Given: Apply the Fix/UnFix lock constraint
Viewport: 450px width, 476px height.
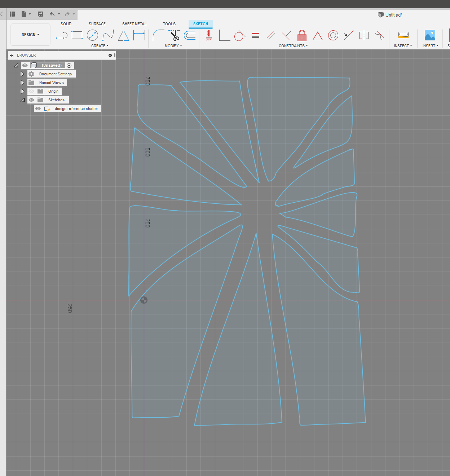Looking at the screenshot, I should [x=302, y=35].
